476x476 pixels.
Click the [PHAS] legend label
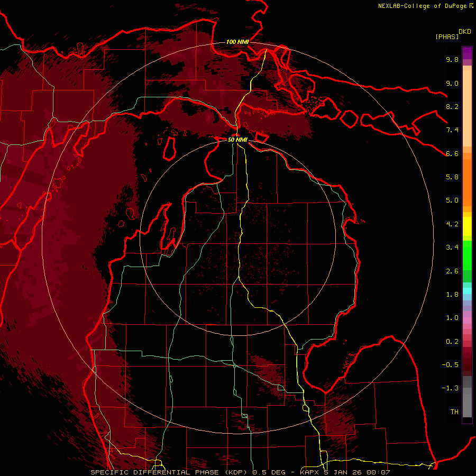coord(447,36)
